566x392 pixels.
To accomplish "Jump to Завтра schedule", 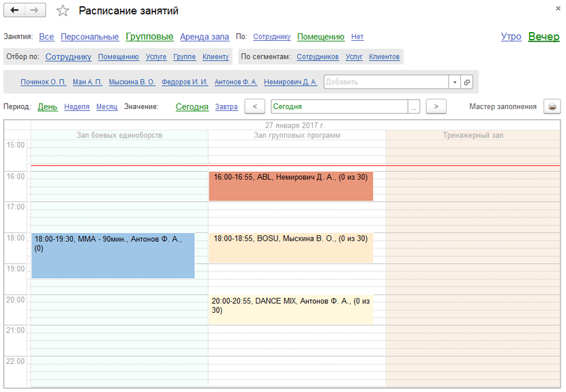I will coord(226,106).
